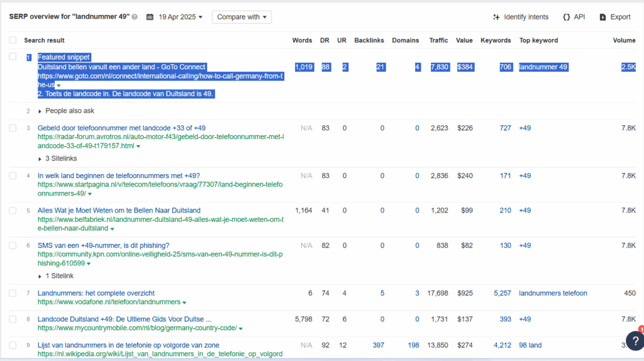
Task: Click keywords count 210 for belfabriek result
Action: tap(505, 211)
